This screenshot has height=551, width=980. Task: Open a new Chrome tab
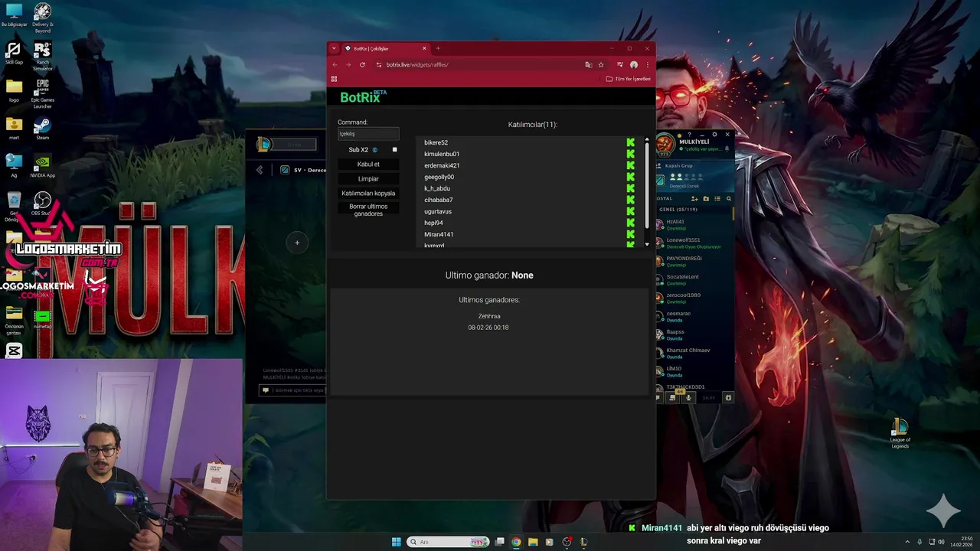(438, 48)
